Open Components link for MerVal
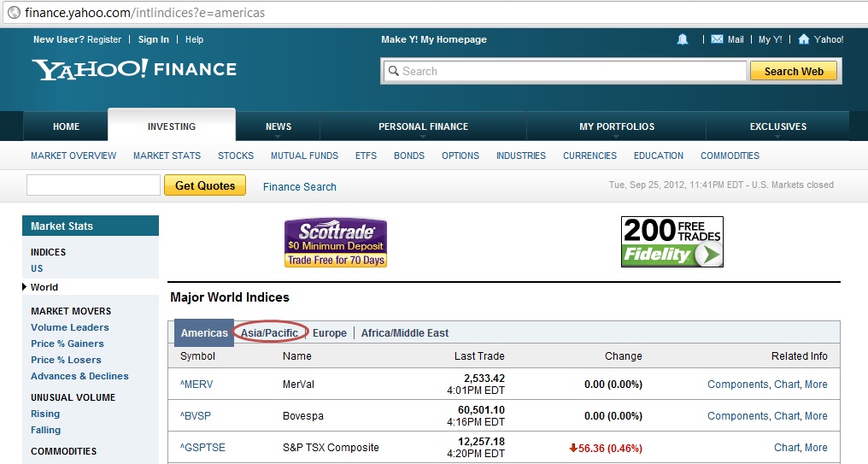Image resolution: width=868 pixels, height=464 pixels. click(737, 385)
